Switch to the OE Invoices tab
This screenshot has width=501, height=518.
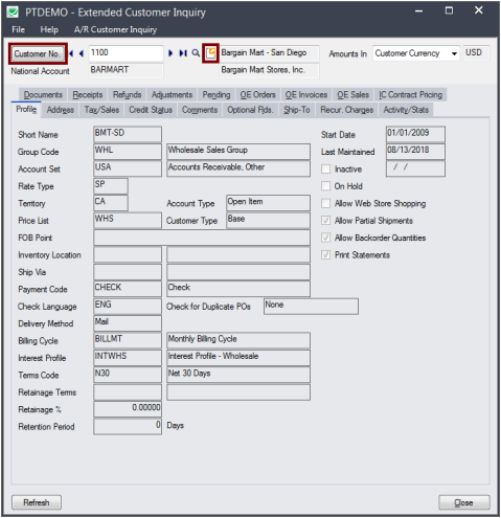coord(306,95)
